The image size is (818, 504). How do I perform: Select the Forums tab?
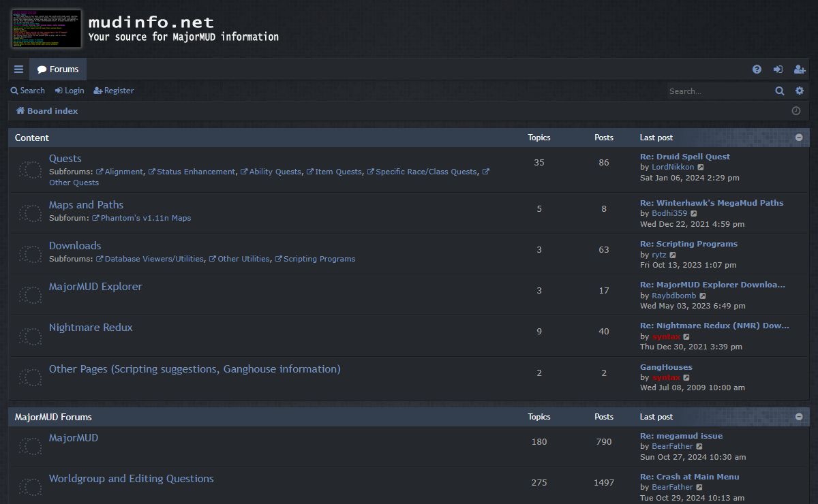[x=58, y=69]
